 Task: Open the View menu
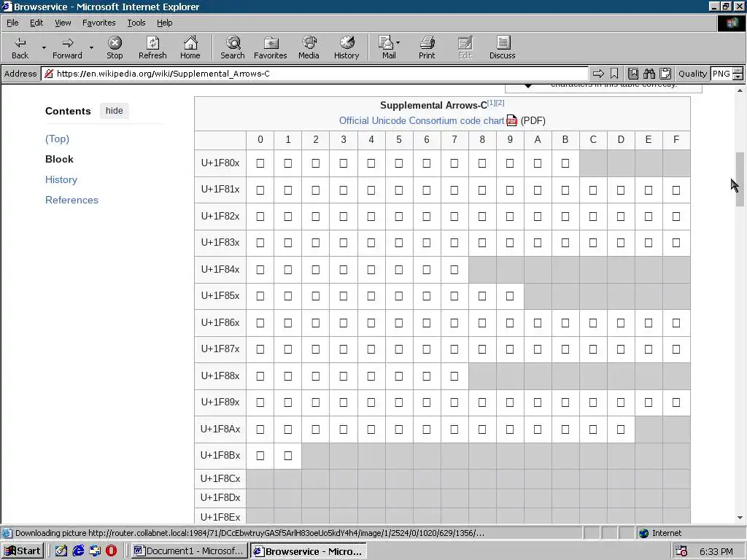[x=63, y=23]
